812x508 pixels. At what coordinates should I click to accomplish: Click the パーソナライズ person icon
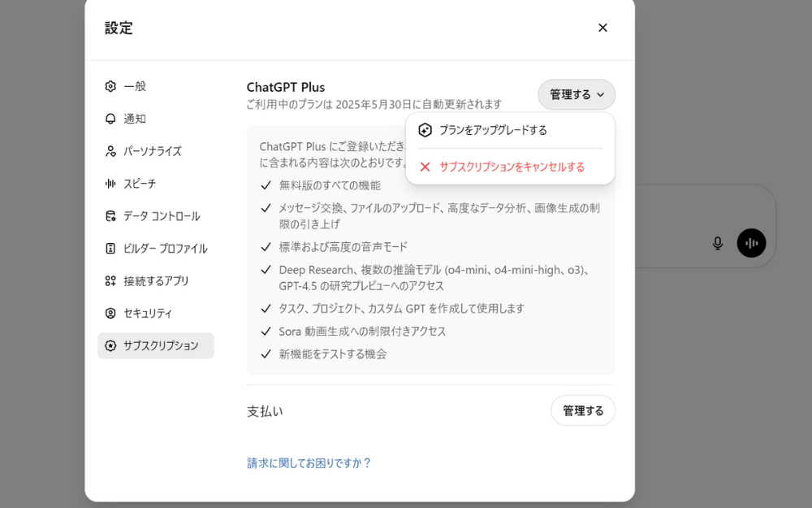(x=110, y=151)
